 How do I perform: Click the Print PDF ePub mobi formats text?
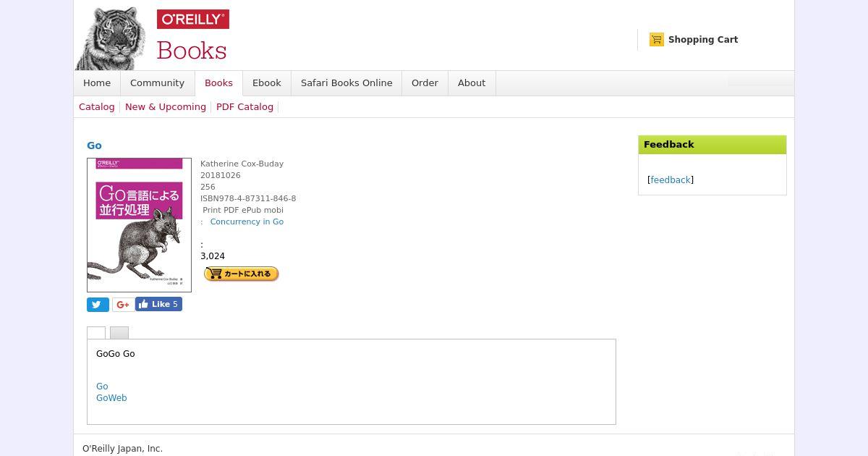coord(243,210)
